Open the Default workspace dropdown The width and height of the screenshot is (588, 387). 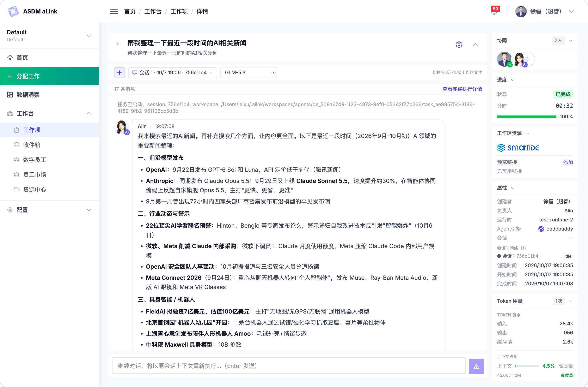49,36
